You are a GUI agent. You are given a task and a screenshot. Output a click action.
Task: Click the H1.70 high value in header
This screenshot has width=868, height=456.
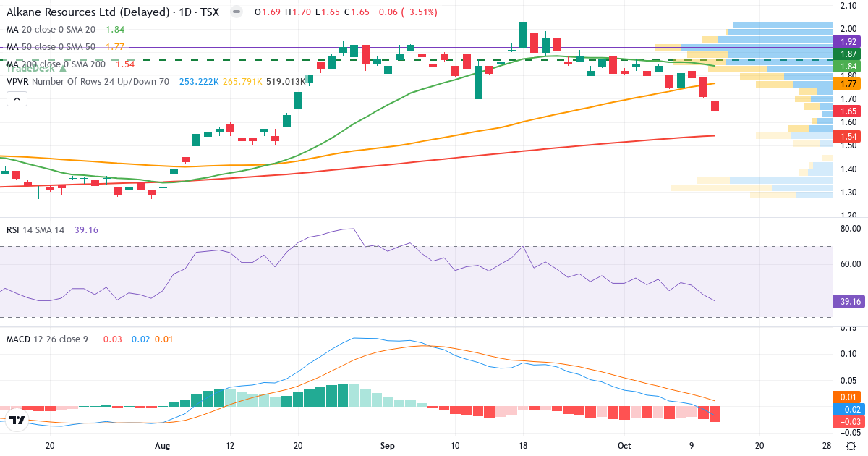click(299, 12)
